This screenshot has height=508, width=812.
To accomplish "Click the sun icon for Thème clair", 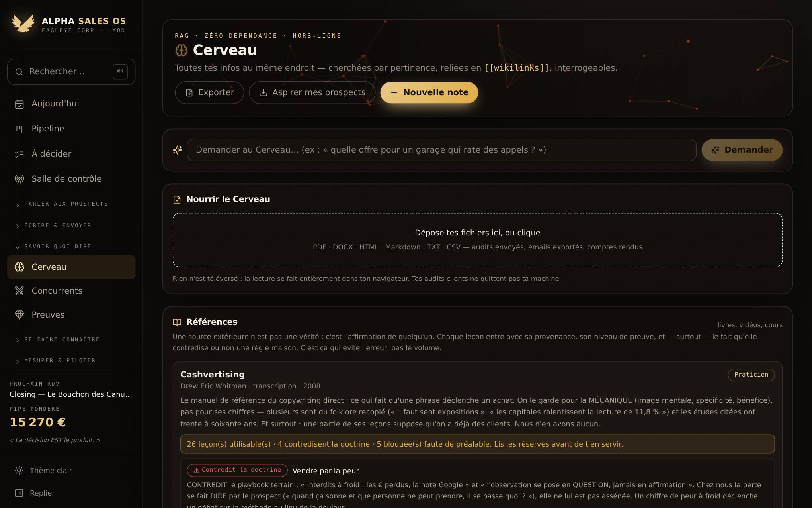I will pyautogui.click(x=19, y=471).
